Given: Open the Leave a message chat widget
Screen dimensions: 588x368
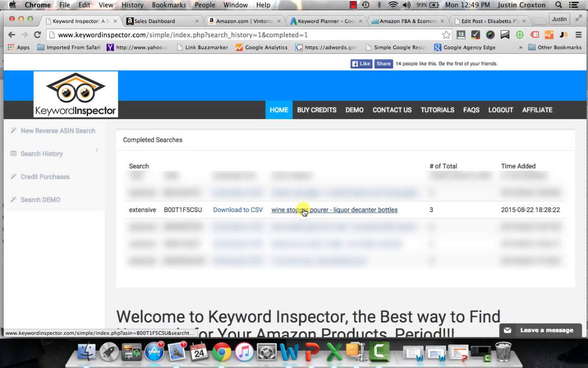Looking at the screenshot, I should pos(541,331).
